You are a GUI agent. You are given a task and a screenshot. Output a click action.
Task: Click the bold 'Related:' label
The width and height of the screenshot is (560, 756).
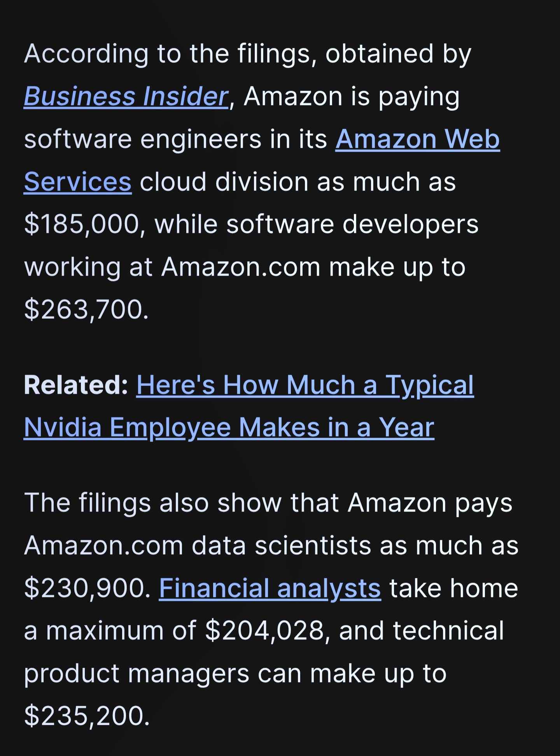pos(76,385)
